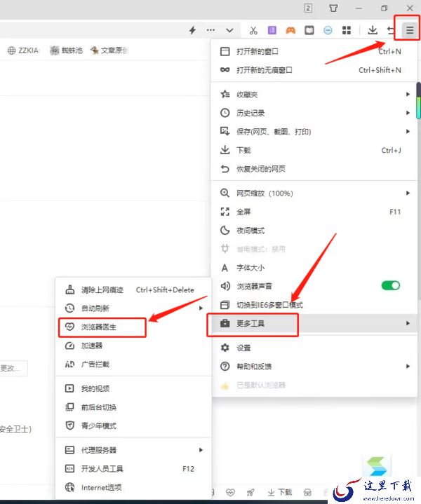Viewport: 421px width, 504px height.
Task: Open 开发人员工具 entry
Action: 133,469
